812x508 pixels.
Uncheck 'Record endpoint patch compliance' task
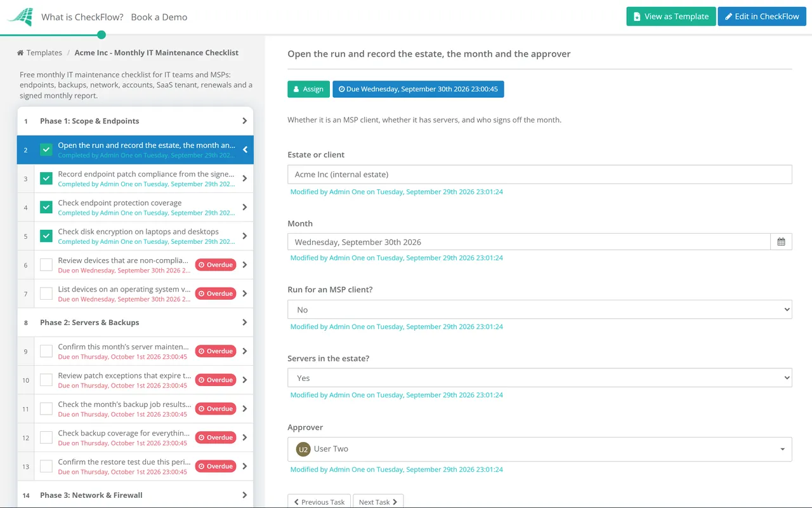tap(46, 178)
